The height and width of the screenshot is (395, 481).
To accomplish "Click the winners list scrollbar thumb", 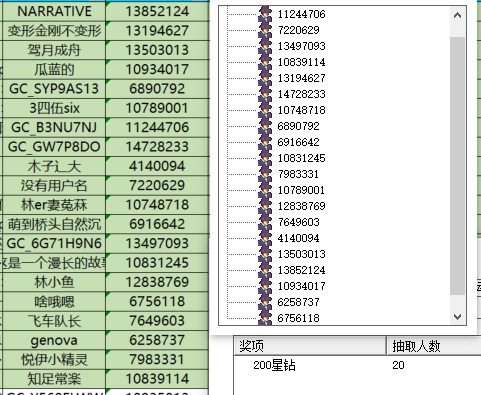I will tap(457, 166).
